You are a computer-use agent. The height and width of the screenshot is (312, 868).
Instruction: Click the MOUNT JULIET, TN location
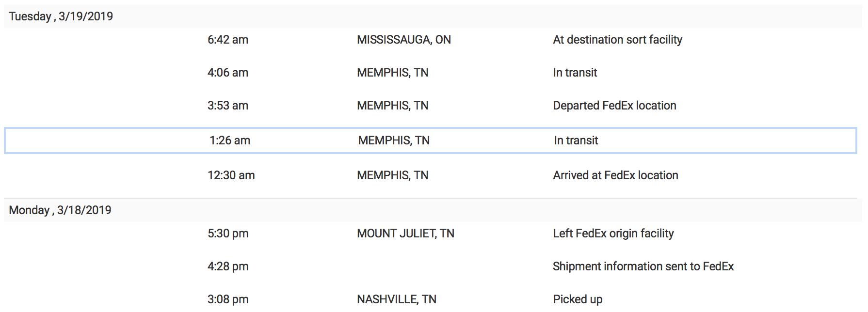[405, 234]
